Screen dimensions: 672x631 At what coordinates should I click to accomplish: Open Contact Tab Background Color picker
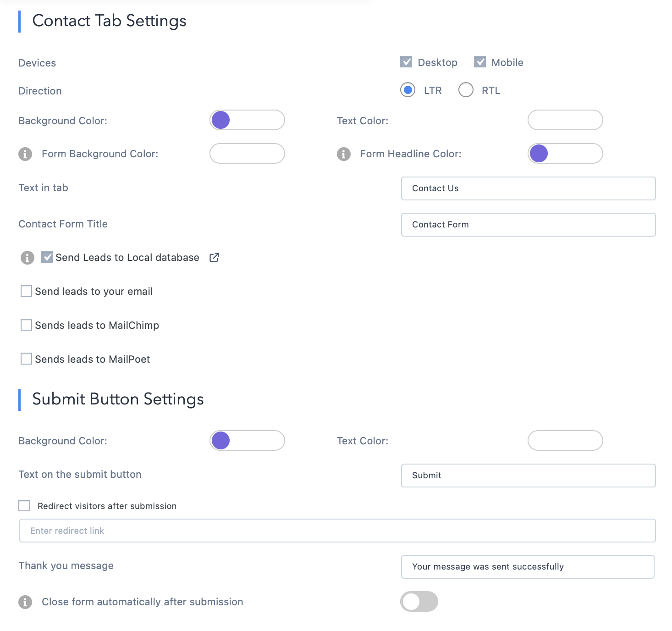[247, 120]
